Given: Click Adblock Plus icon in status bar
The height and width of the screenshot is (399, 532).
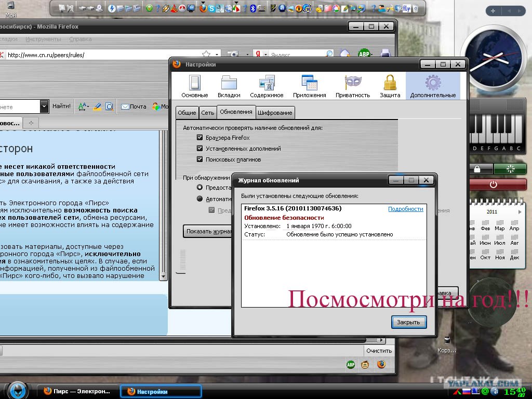Looking at the screenshot, I should point(351,365).
